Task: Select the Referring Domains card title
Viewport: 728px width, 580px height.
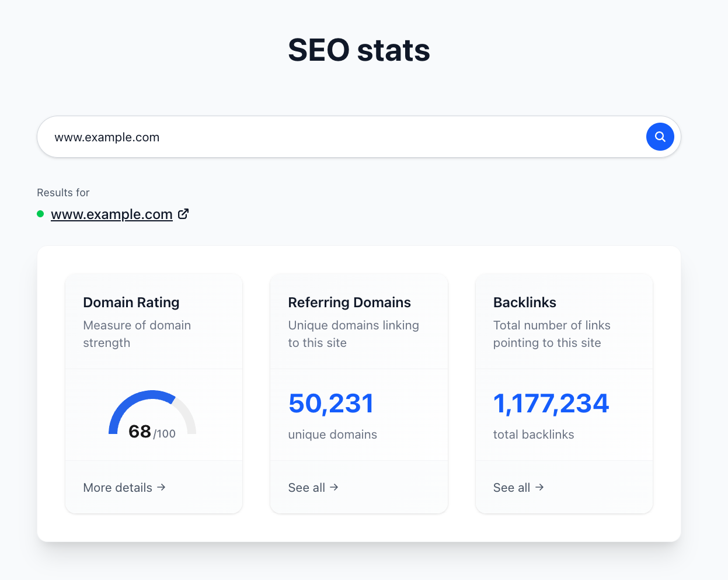Action: [349, 302]
